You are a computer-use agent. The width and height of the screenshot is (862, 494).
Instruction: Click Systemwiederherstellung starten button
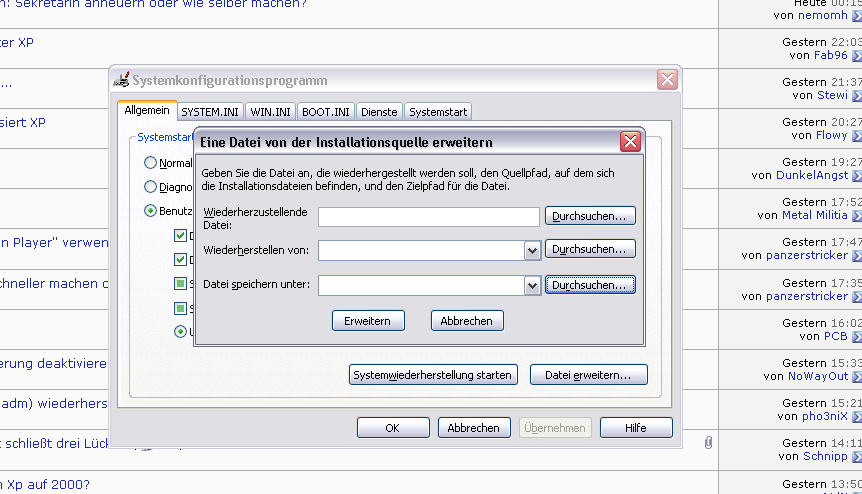coord(433,375)
